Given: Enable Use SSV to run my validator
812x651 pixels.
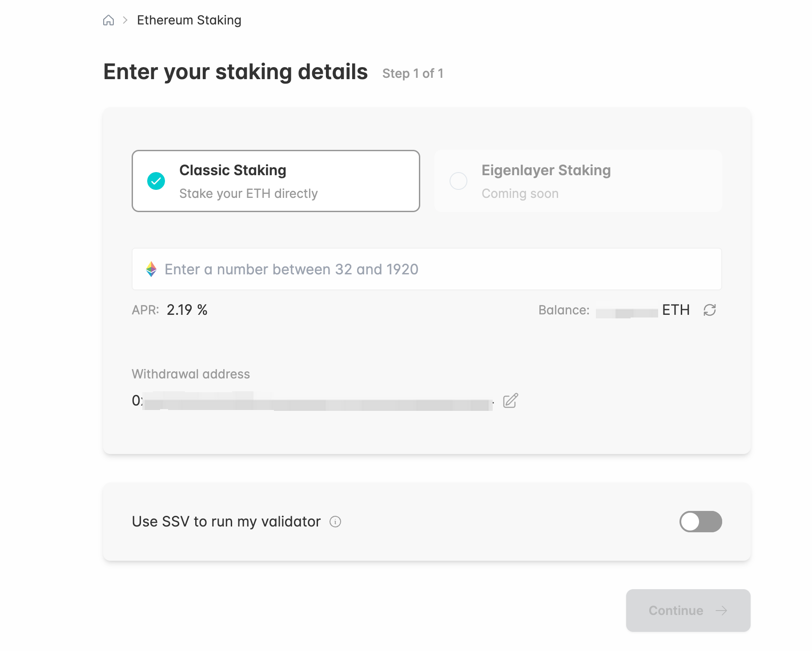Looking at the screenshot, I should tap(700, 521).
